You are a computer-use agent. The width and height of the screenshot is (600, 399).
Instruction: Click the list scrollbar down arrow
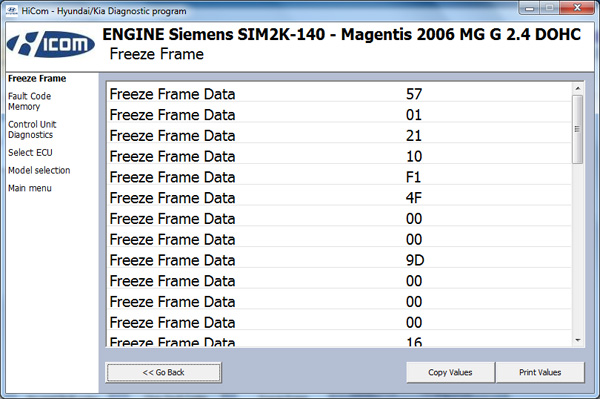[578, 340]
